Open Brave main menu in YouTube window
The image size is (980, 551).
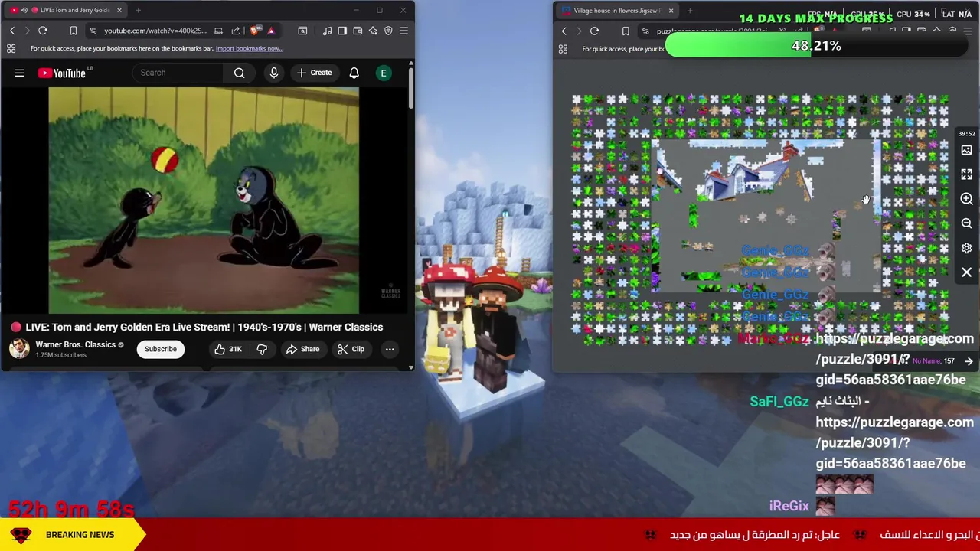(403, 31)
